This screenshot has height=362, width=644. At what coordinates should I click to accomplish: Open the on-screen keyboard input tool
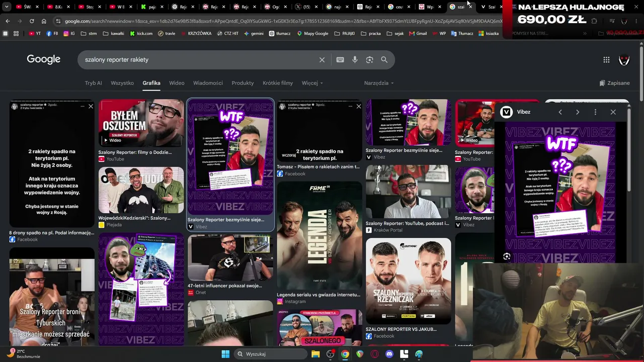[x=340, y=60]
